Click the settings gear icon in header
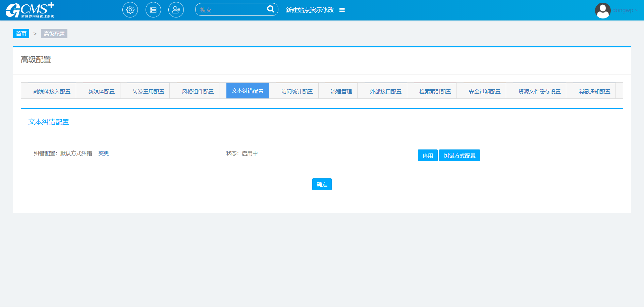The width and height of the screenshot is (644, 307). (x=130, y=10)
